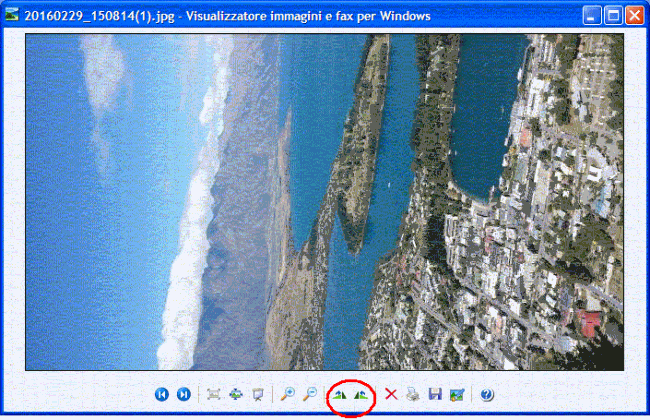Maximize the image viewer window
This screenshot has height=420, width=650.
point(611,15)
